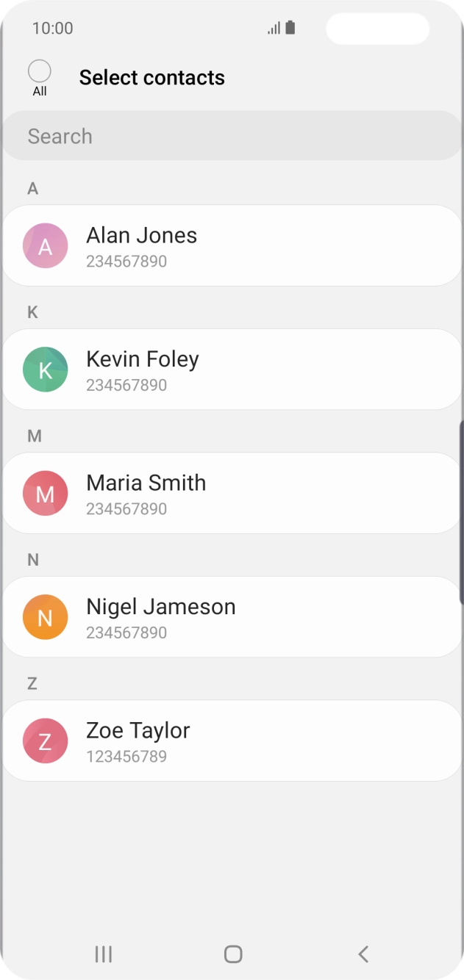Tap Kevin Foley's green avatar icon

(46, 370)
